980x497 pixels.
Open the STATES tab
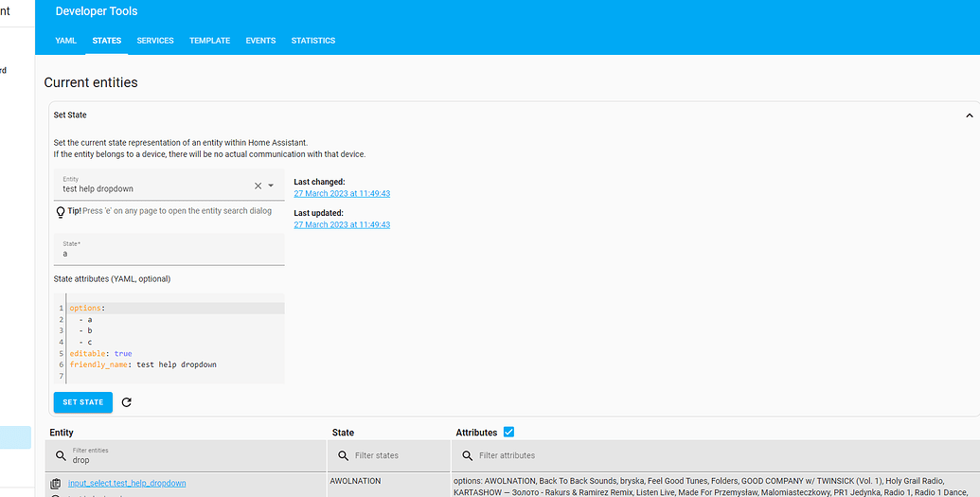tap(107, 41)
